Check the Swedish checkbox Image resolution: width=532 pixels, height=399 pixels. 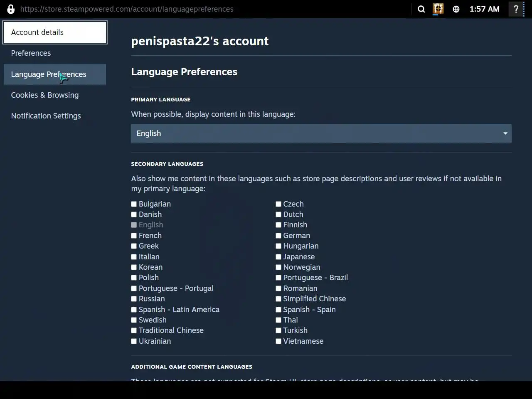(134, 320)
